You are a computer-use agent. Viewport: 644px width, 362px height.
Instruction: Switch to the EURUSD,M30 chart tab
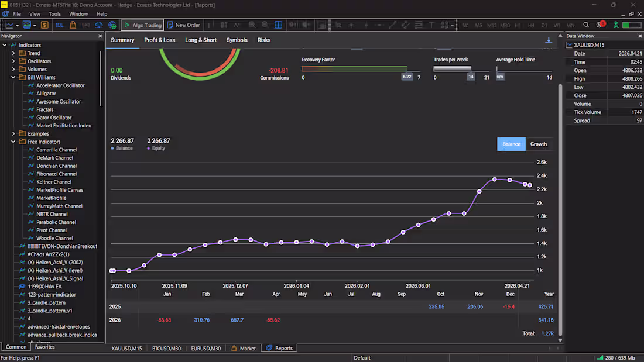click(x=206, y=348)
